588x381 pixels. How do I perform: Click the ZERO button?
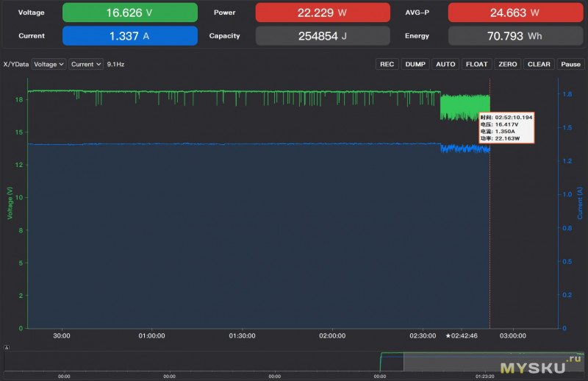tap(507, 65)
